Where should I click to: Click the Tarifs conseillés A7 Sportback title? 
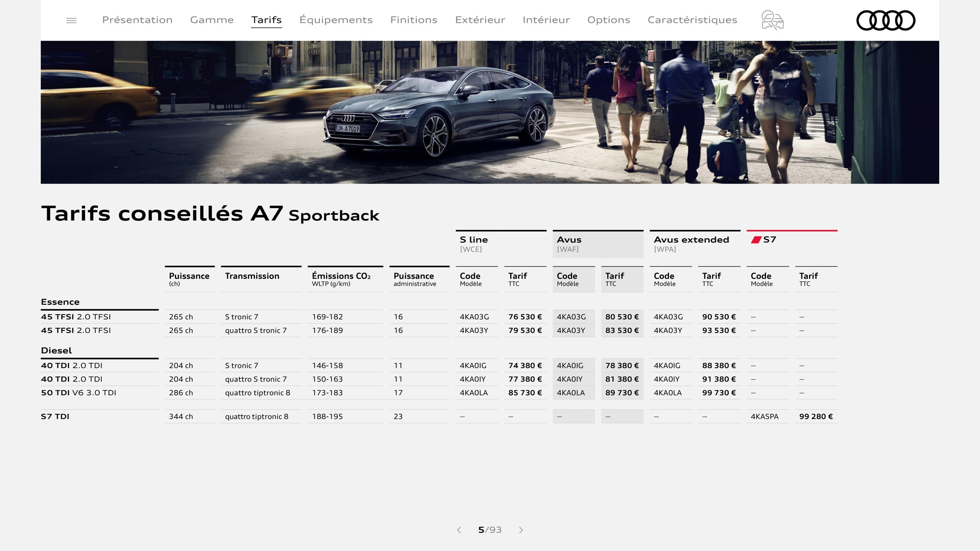point(210,214)
